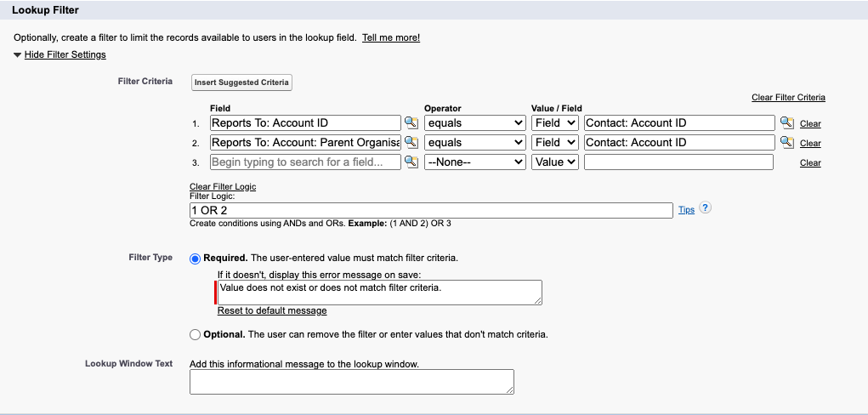This screenshot has height=415, width=868.
Task: Click the Filter Logic text field
Action: [x=430, y=210]
